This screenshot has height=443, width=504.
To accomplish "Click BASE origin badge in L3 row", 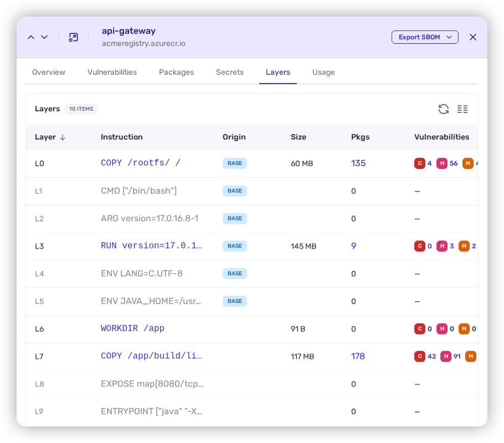I will 235,246.
